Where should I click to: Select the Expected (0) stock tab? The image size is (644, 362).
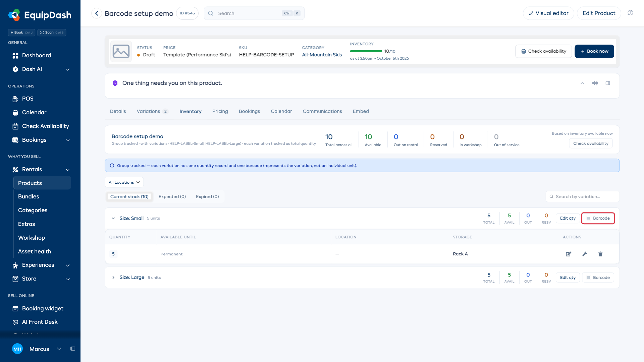[x=172, y=197]
